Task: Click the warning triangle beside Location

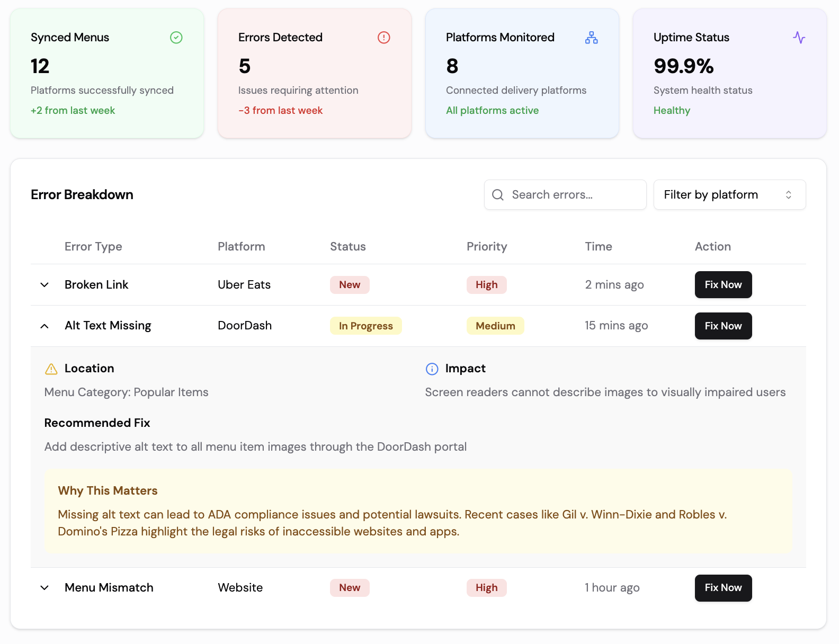Action: tap(51, 369)
